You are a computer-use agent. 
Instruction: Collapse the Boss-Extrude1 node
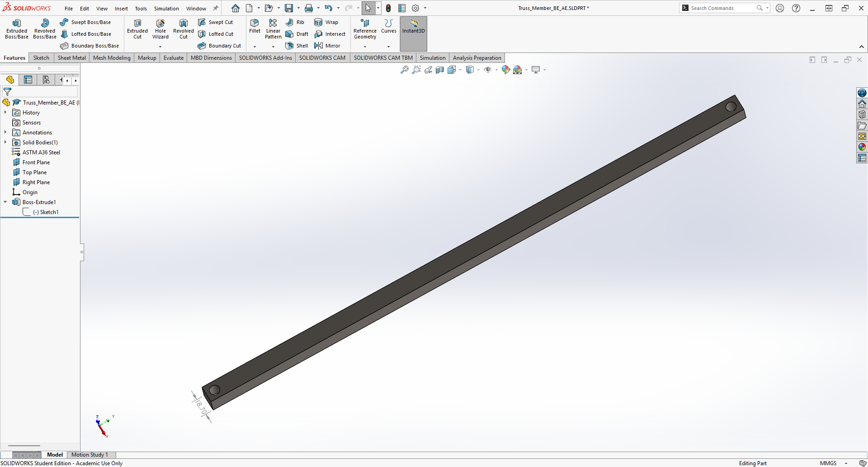(5, 202)
